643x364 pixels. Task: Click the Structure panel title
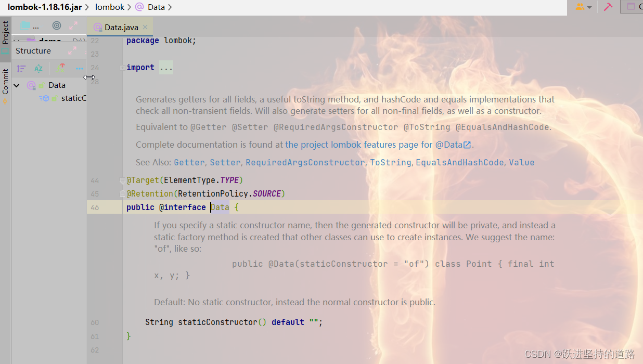click(x=33, y=50)
